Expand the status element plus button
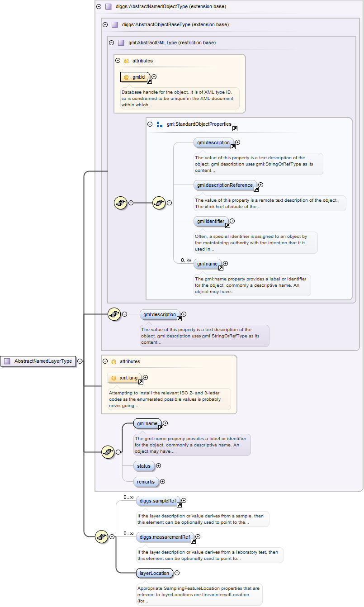The height and width of the screenshot is (607, 364). tap(158, 466)
